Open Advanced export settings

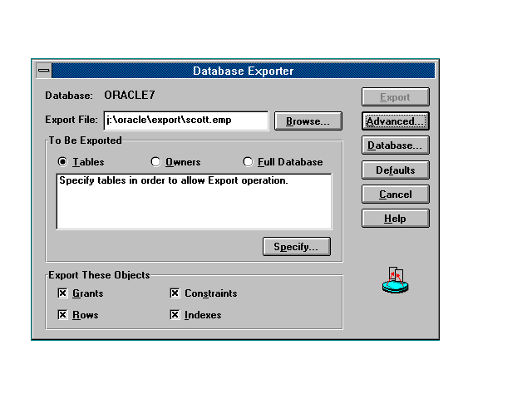(x=395, y=121)
